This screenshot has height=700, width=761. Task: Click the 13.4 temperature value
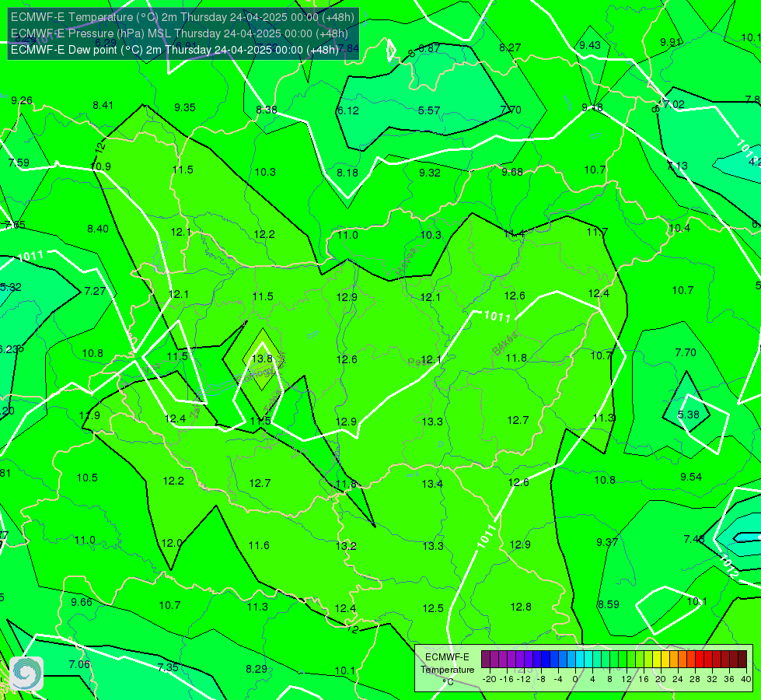click(x=432, y=484)
